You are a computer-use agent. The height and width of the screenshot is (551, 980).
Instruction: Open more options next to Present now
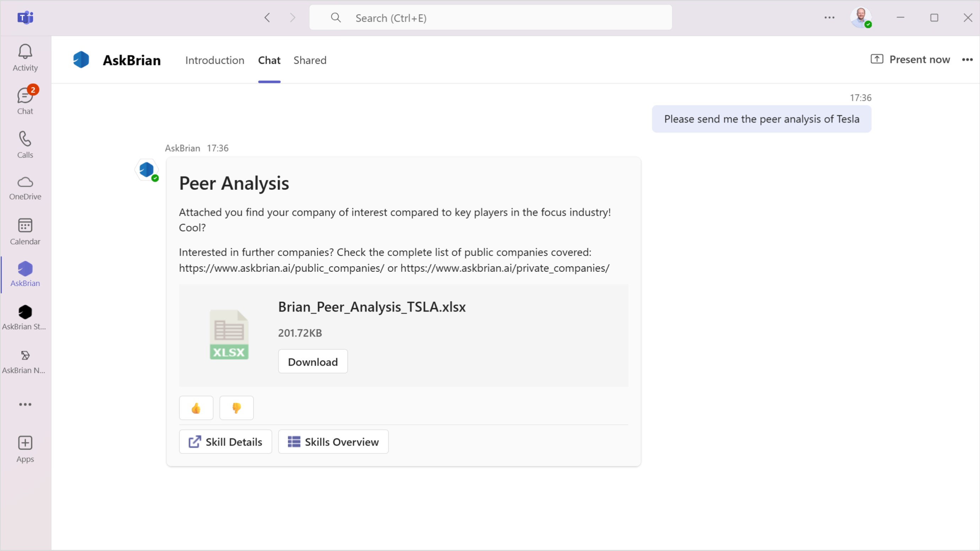[x=967, y=60]
